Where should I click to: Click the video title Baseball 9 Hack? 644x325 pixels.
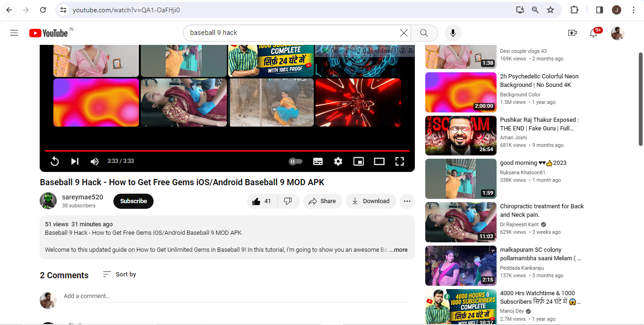click(x=182, y=182)
